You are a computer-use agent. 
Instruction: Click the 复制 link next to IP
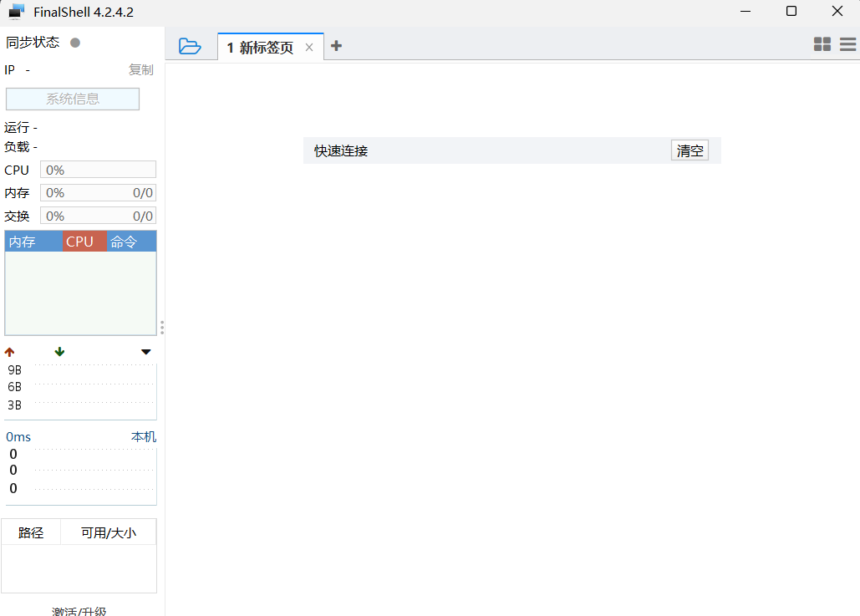[x=141, y=69]
